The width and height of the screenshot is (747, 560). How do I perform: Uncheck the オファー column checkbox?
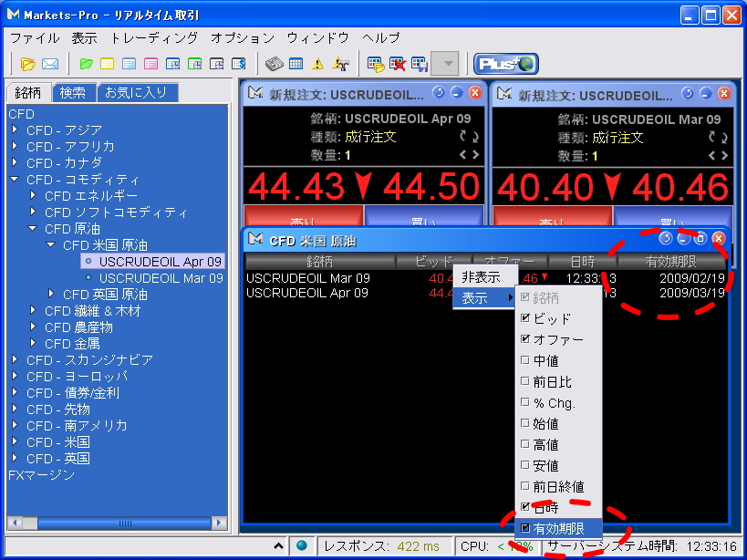[525, 339]
